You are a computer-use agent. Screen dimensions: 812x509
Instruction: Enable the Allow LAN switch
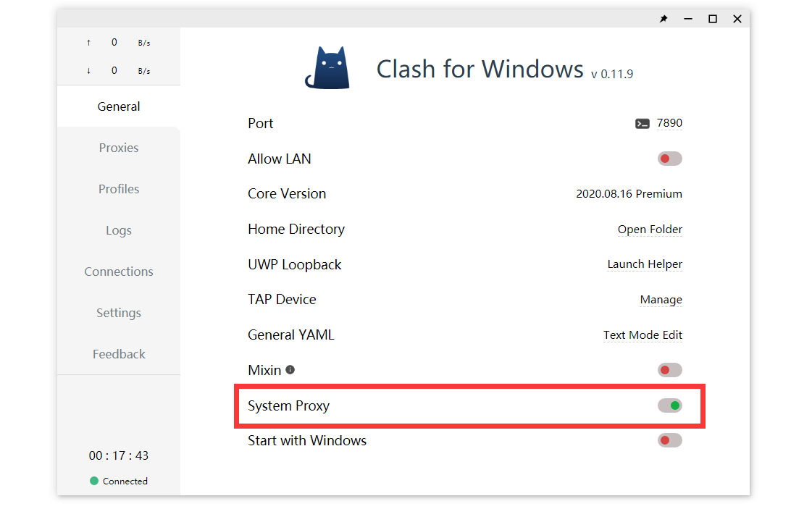pos(669,159)
